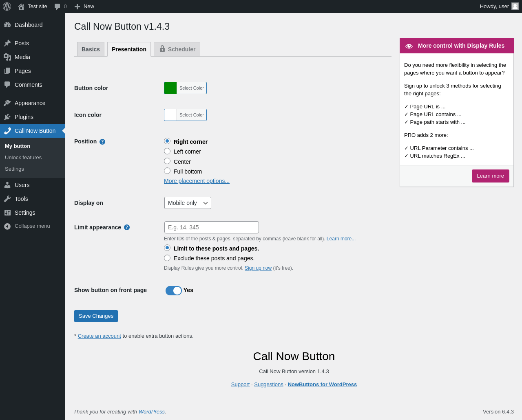Switch to the Presentation tab
522x420 pixels.
pyautogui.click(x=129, y=49)
